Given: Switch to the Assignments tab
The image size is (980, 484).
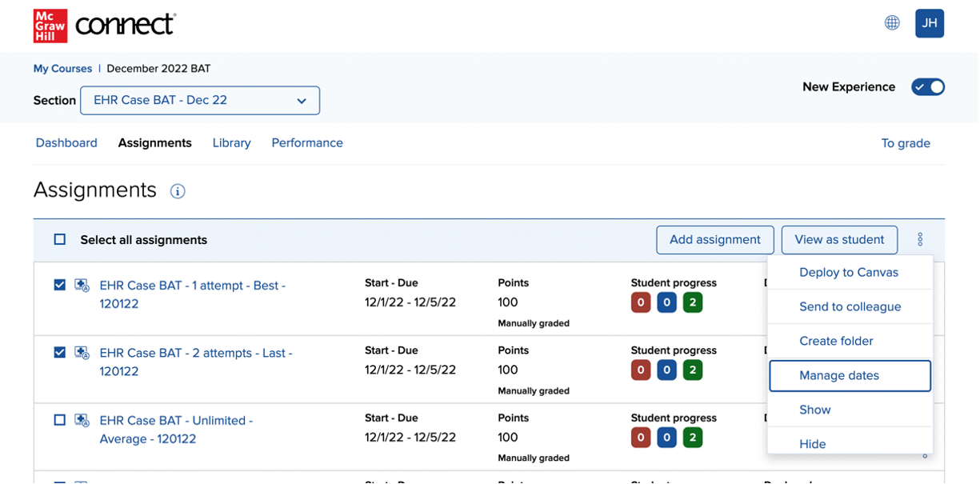Looking at the screenshot, I should 155,143.
